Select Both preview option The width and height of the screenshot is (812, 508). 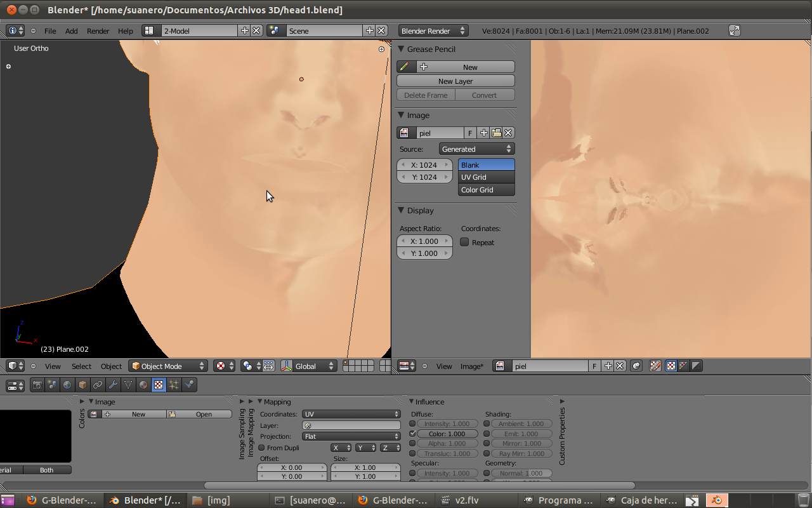[47, 470]
